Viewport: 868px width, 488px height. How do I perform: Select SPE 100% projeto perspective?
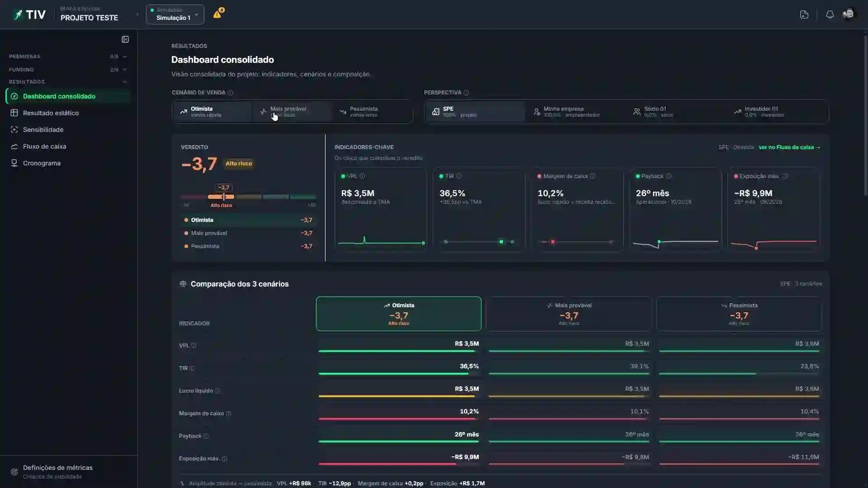(475, 112)
